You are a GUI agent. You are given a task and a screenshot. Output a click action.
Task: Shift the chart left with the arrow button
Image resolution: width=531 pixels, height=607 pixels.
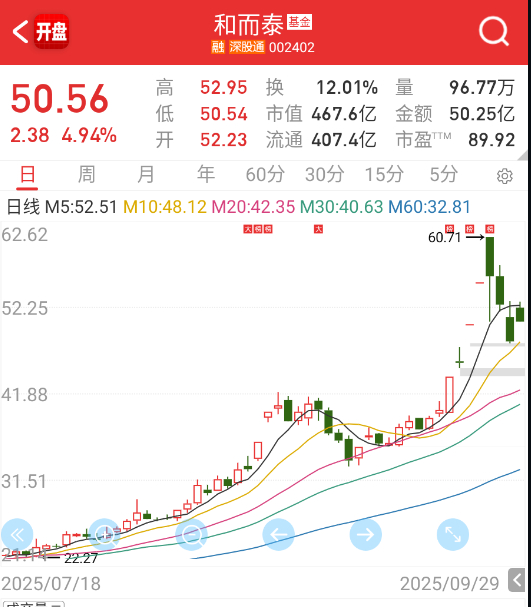[x=279, y=535]
